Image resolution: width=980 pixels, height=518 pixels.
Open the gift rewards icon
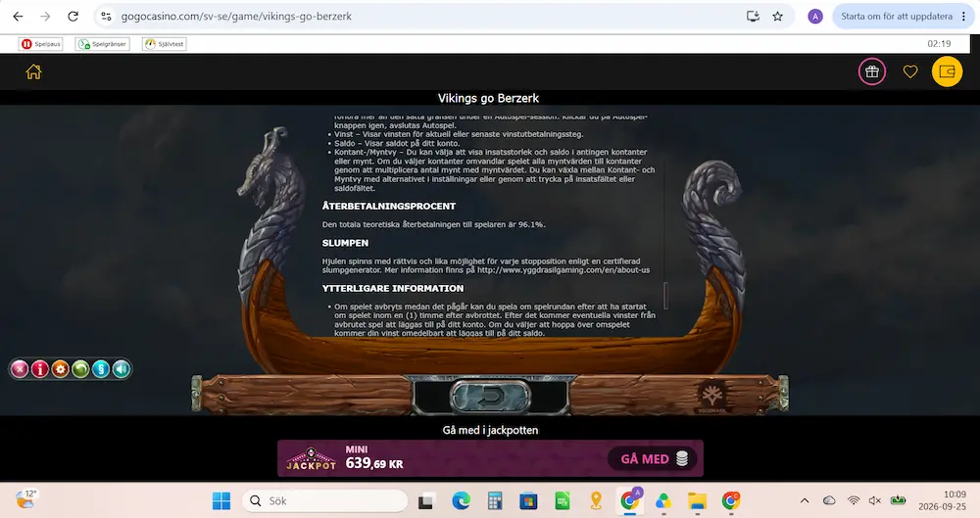pos(872,71)
